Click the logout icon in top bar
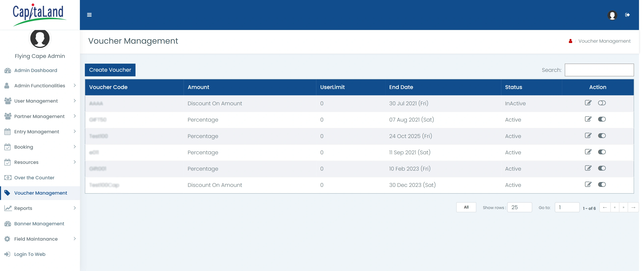This screenshot has width=644, height=271. pyautogui.click(x=627, y=15)
